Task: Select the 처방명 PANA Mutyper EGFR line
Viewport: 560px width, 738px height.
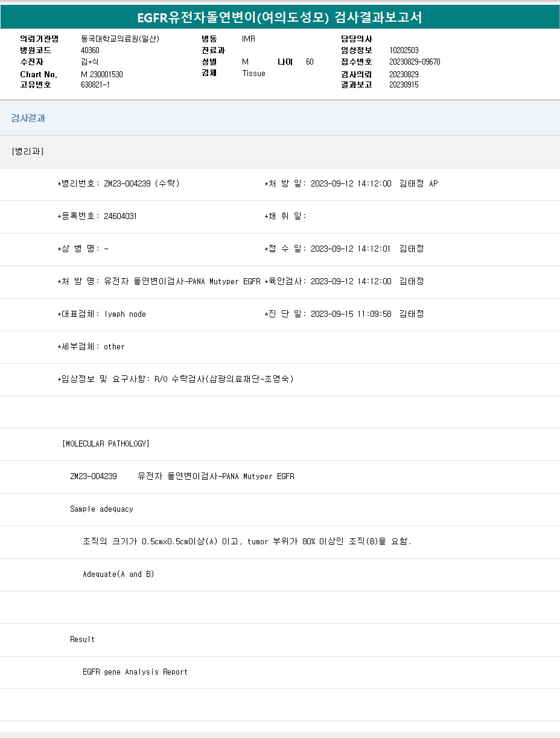Action: coord(159,281)
